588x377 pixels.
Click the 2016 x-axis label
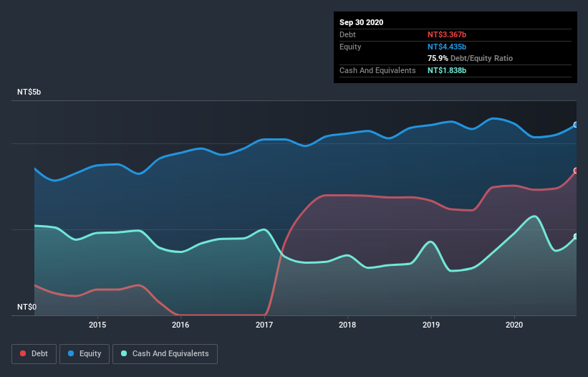[x=180, y=325]
